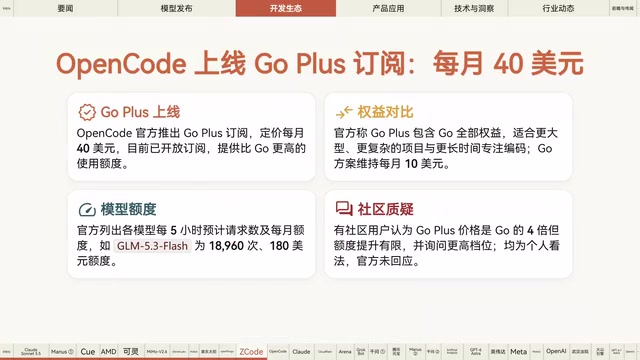Open MiMo-V2.6 in bottom navigation
Screen dimensions: 640x360
coord(157,351)
